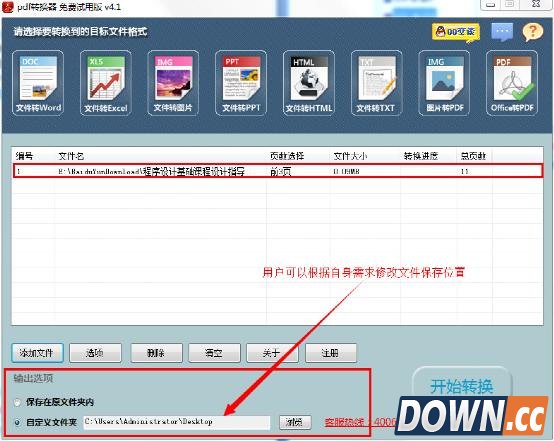
Task: Open the 客服热线 hotline link
Action: [360, 422]
